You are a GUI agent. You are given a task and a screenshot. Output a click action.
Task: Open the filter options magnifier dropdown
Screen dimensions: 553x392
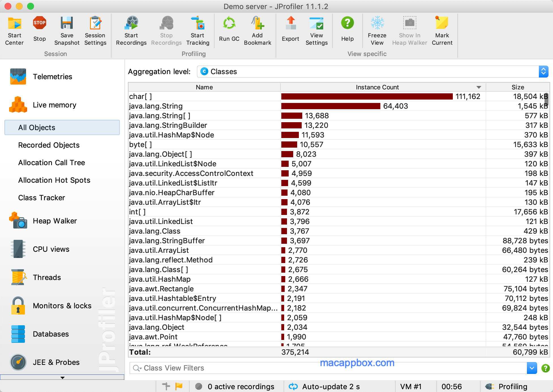click(137, 368)
